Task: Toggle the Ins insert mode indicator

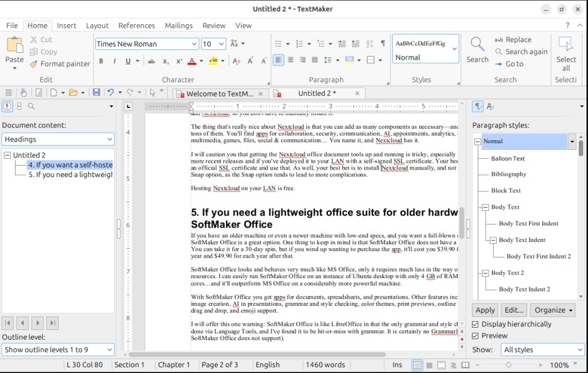Action: tap(397, 365)
